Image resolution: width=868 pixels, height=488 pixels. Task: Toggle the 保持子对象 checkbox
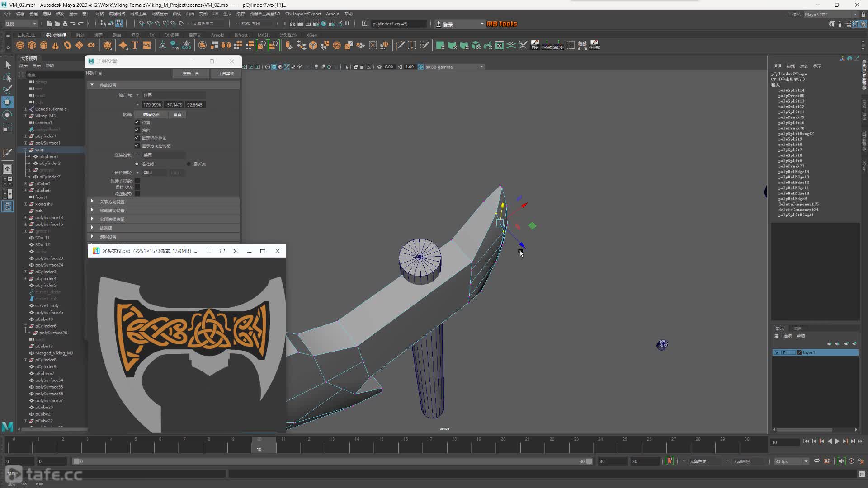pyautogui.click(x=137, y=181)
